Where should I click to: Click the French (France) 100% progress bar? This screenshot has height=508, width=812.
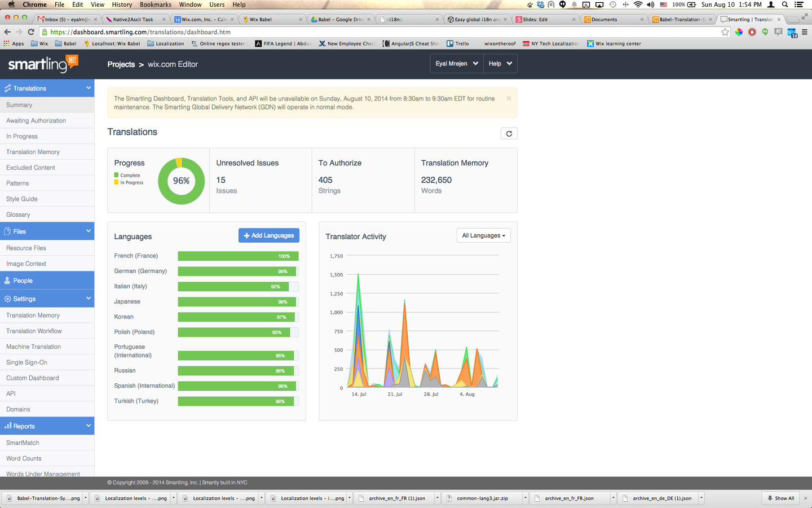(238, 256)
